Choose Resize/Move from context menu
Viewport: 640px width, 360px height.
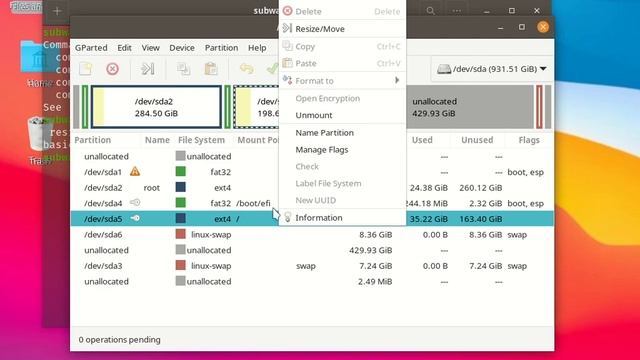(342, 29)
